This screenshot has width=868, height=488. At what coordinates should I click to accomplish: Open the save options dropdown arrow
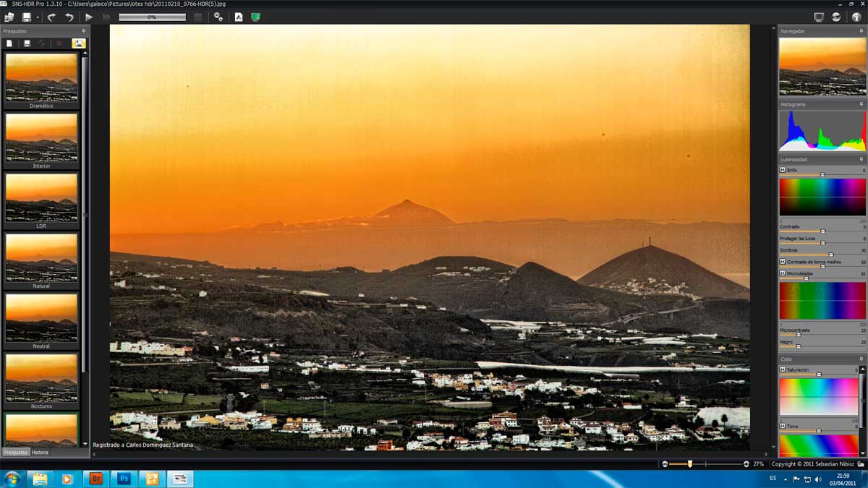38,17
